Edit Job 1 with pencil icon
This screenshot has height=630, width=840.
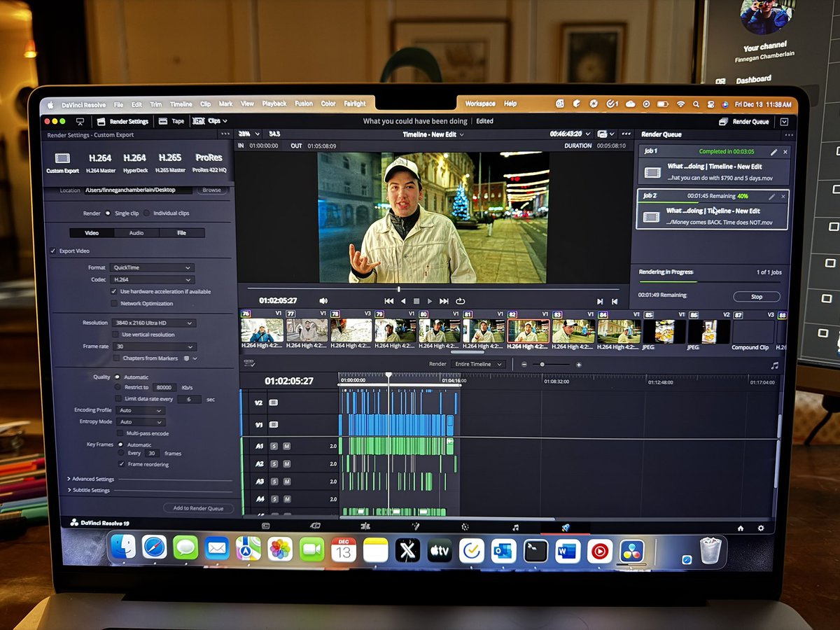pyautogui.click(x=773, y=152)
